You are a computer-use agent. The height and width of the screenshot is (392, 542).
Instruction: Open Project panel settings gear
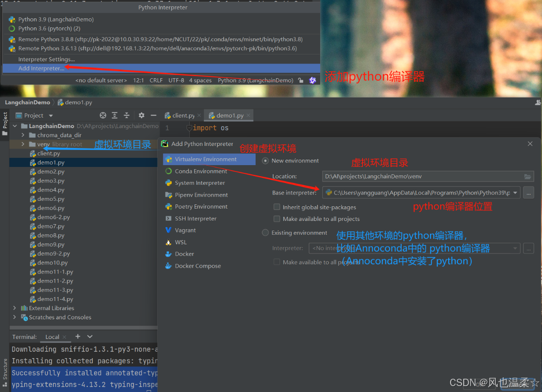(141, 115)
